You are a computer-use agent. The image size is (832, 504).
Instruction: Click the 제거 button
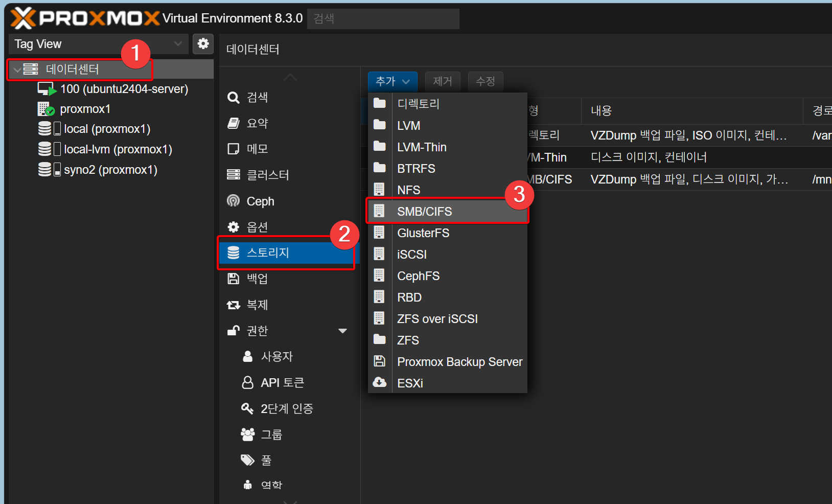pos(443,81)
